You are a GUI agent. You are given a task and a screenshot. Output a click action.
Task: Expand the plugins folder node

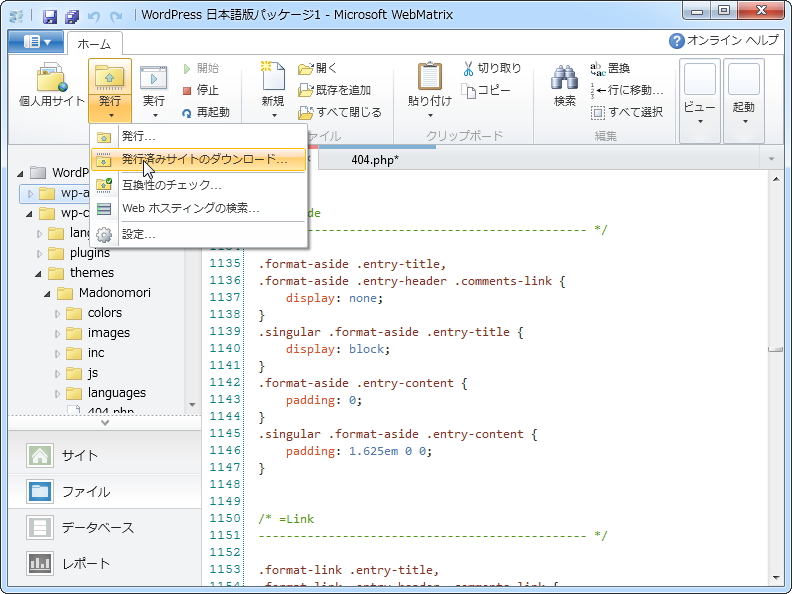click(39, 254)
